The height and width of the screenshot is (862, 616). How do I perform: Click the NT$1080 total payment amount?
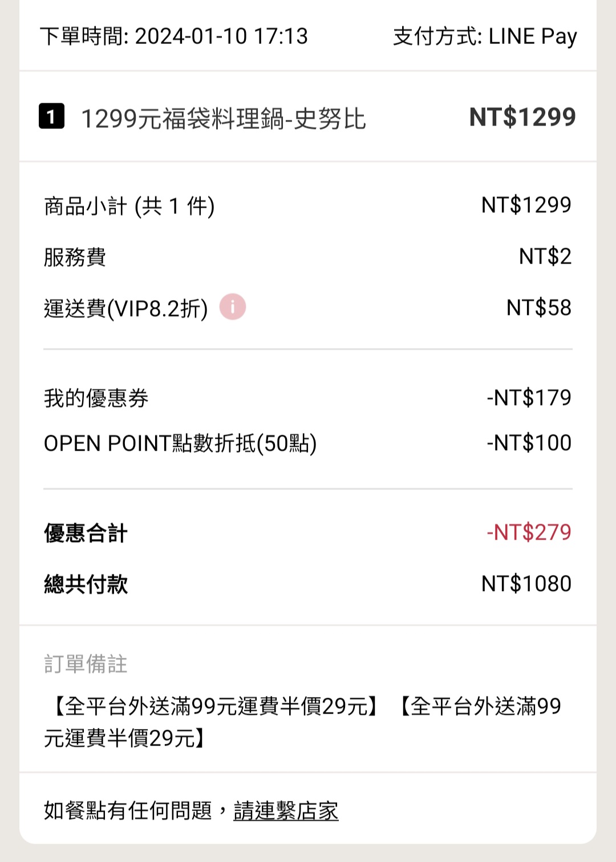(526, 584)
